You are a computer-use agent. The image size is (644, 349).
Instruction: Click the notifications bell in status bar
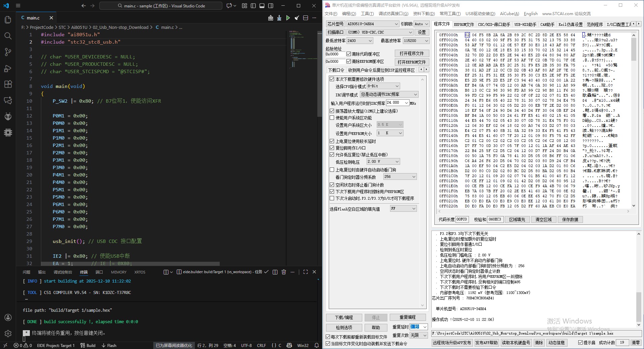click(316, 345)
